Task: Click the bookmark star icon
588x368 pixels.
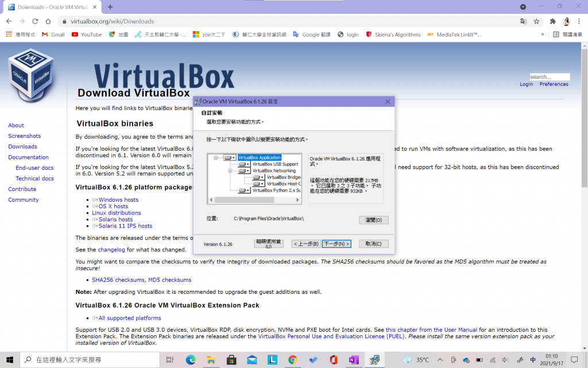Action: pyautogui.click(x=537, y=21)
